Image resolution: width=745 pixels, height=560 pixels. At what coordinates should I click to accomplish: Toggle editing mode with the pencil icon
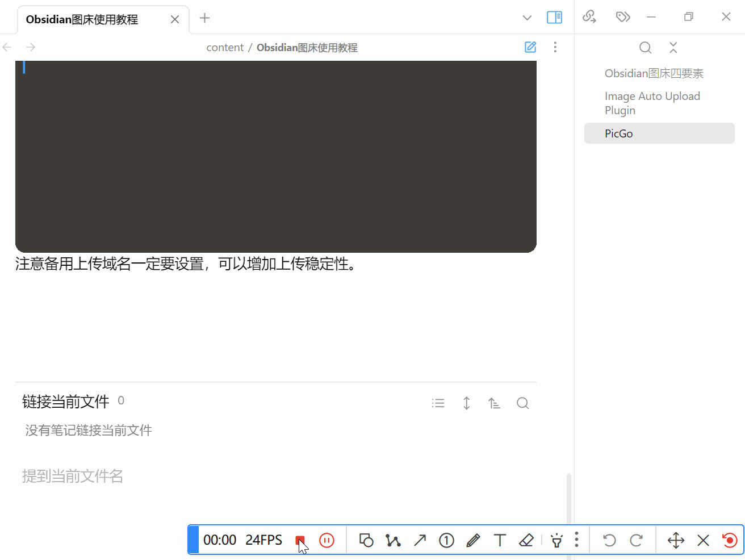(530, 47)
